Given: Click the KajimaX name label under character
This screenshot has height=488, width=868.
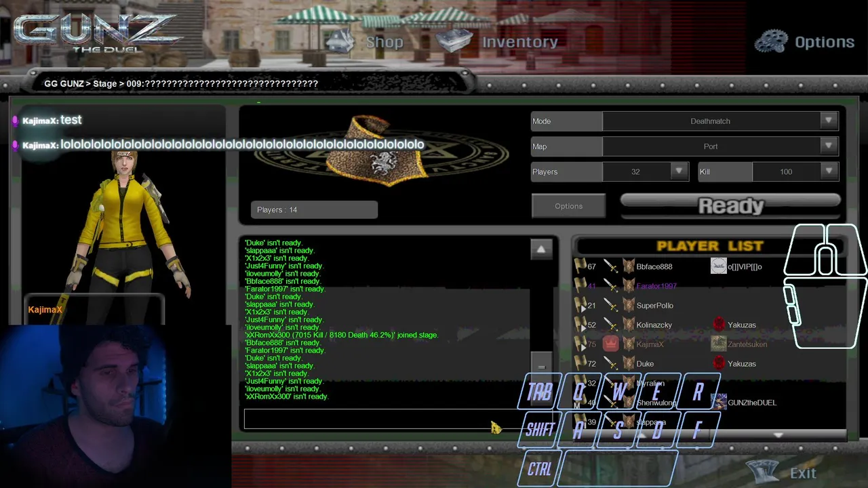Looking at the screenshot, I should [x=45, y=310].
